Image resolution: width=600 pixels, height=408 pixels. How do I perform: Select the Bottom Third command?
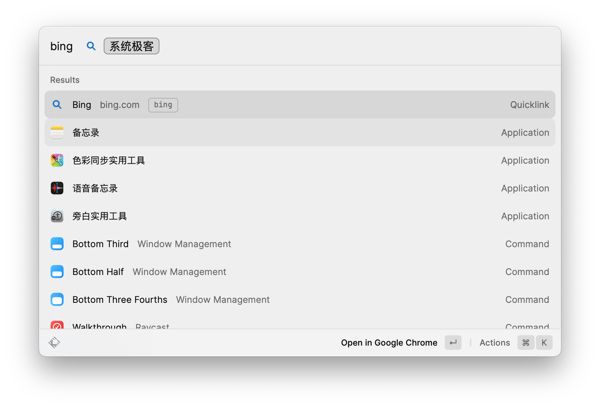(x=300, y=244)
